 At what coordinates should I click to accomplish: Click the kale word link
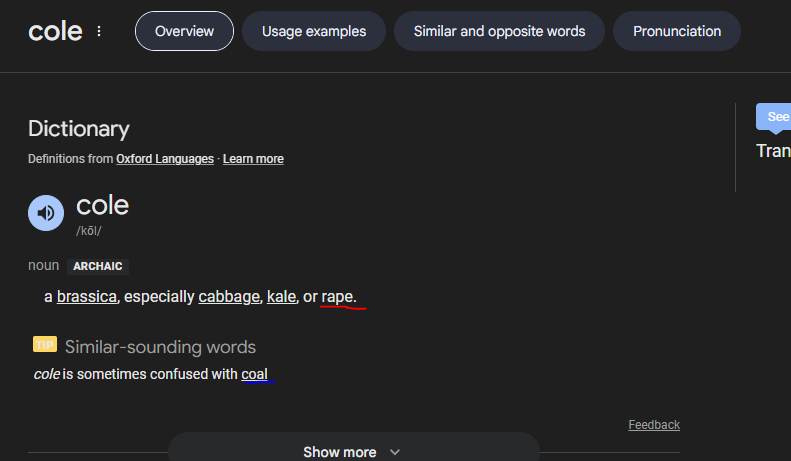tap(281, 297)
